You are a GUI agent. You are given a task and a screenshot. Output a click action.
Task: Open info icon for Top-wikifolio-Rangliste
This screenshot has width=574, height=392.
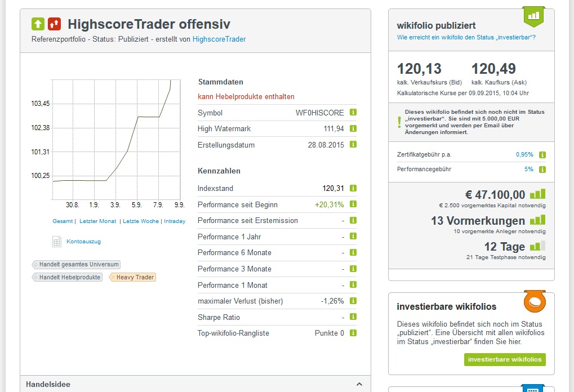(353, 333)
